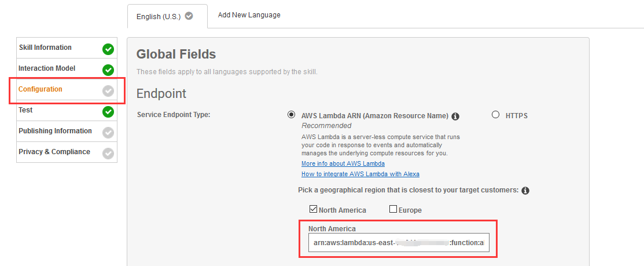This screenshot has width=644, height=266.
Task: Uncheck the North America region checkbox
Action: [313, 209]
